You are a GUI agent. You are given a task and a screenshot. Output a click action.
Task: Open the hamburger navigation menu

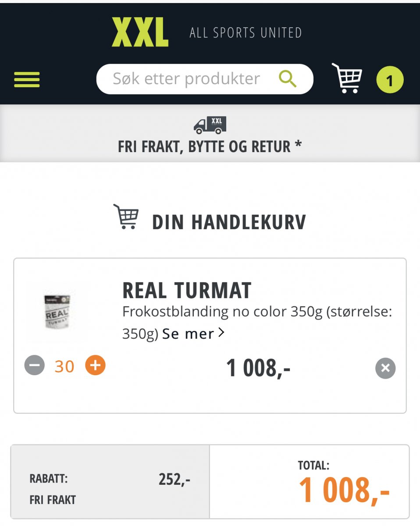pos(27,80)
